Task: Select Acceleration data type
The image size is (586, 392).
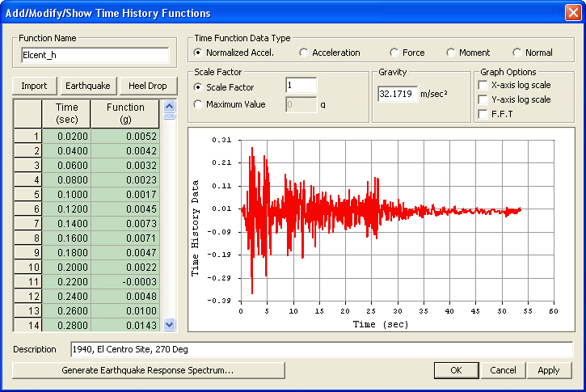Action: point(330,53)
